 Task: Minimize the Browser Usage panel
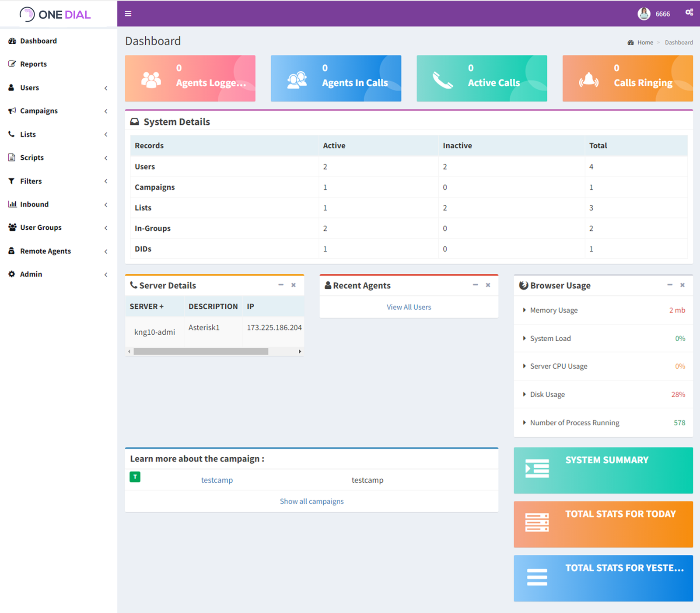(x=670, y=285)
